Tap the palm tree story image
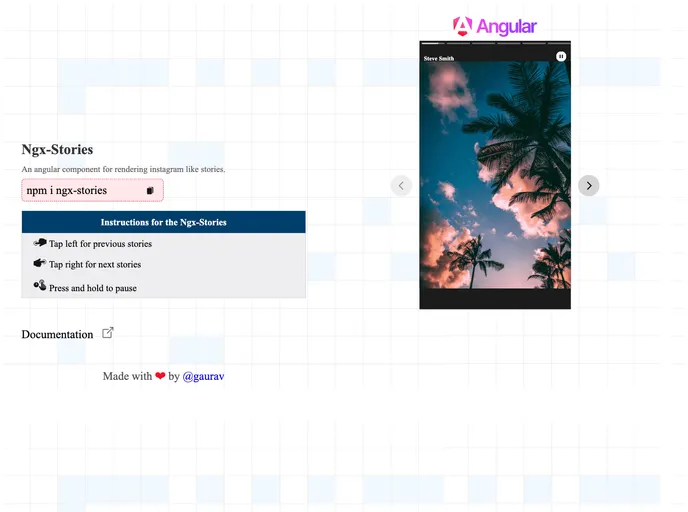 pyautogui.click(x=495, y=175)
